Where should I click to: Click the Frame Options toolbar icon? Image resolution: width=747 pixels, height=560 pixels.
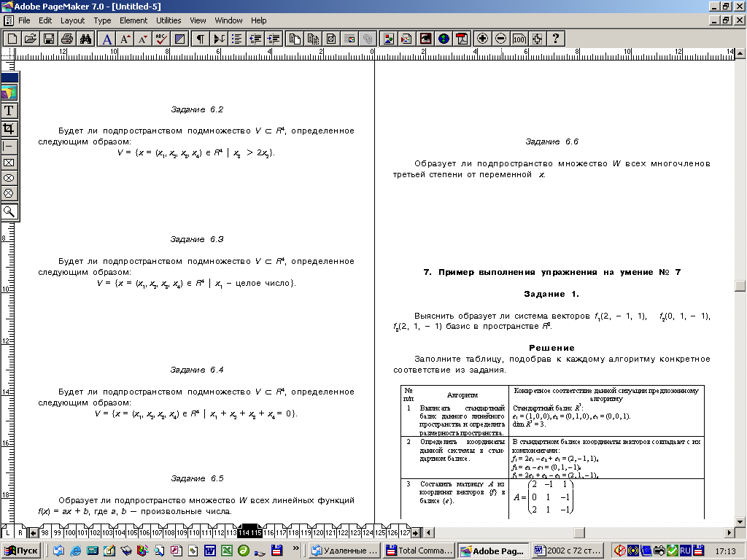(x=331, y=39)
